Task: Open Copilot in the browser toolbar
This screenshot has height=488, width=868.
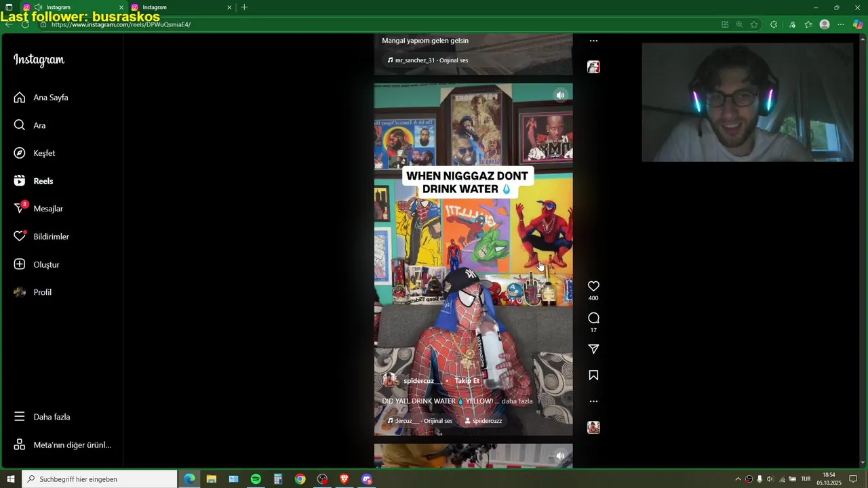Action: [858, 24]
